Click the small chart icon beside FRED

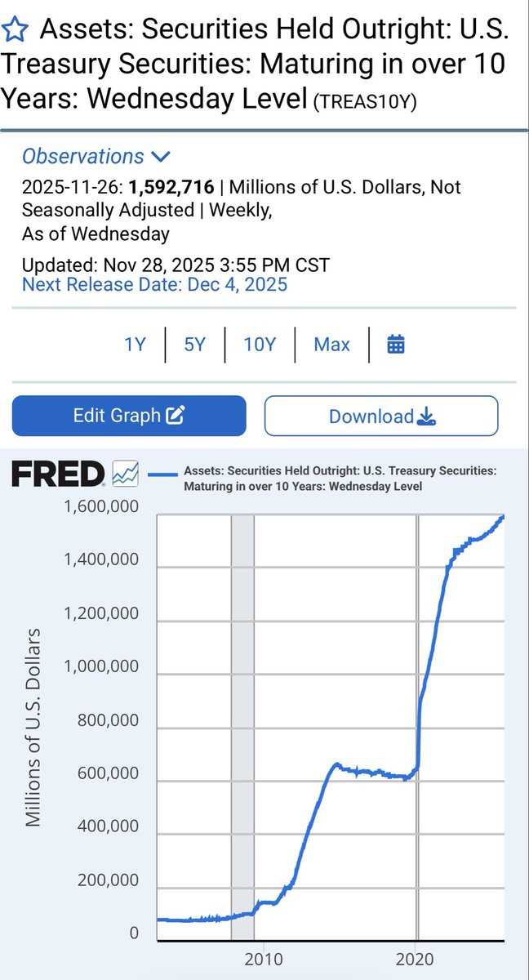click(126, 474)
